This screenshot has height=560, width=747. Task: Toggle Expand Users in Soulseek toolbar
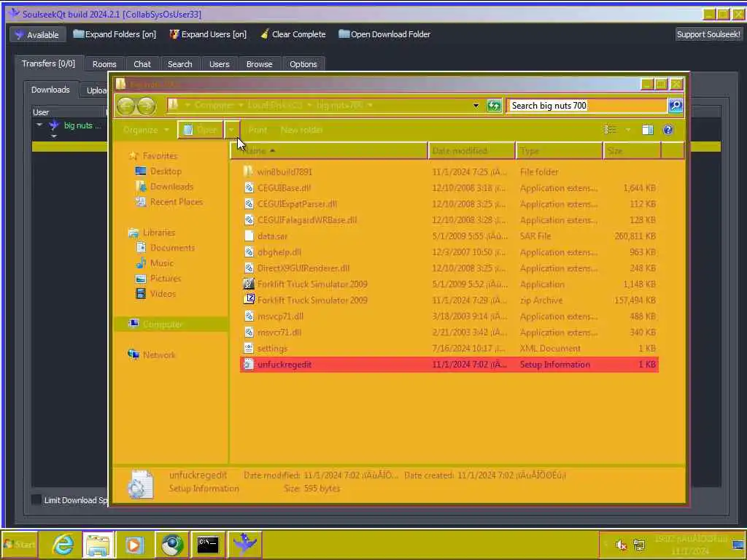point(208,34)
